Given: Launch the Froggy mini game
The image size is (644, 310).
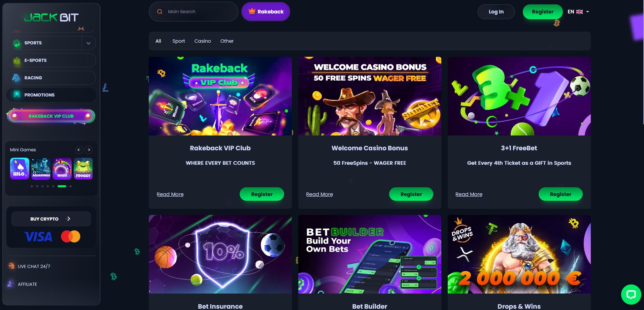Looking at the screenshot, I should click(x=83, y=168).
